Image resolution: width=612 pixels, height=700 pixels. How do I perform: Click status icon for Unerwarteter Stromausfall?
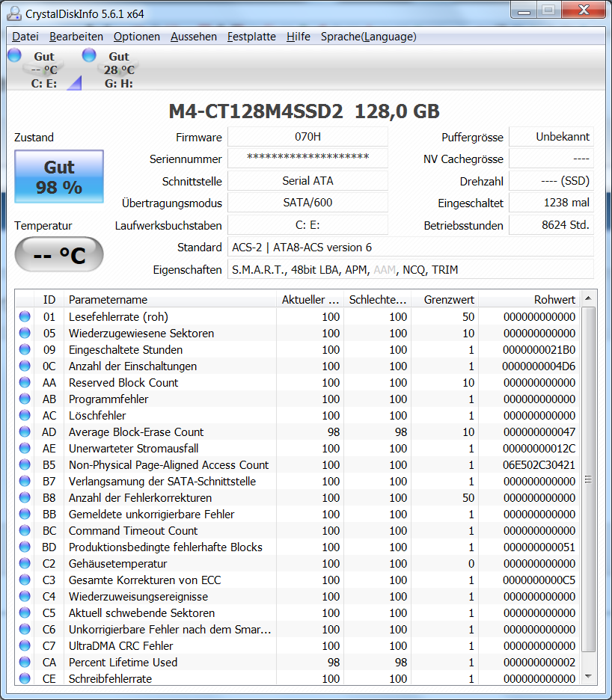click(25, 448)
